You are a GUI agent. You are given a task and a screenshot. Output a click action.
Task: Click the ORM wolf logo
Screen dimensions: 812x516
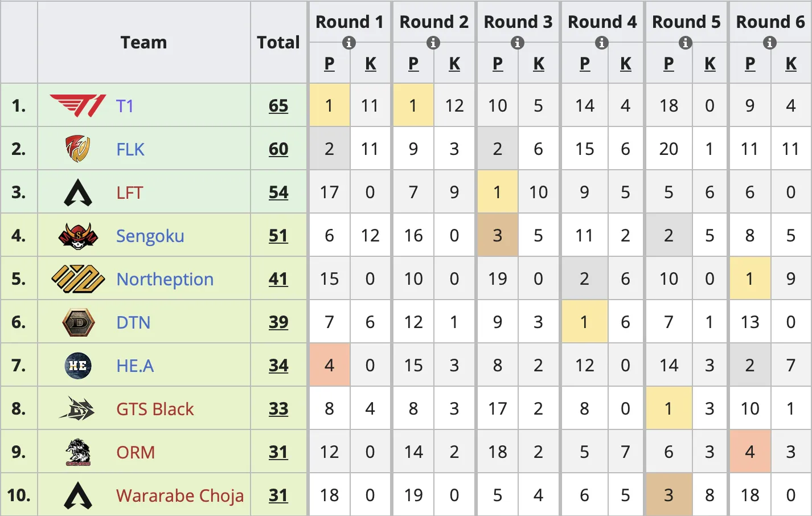click(78, 452)
